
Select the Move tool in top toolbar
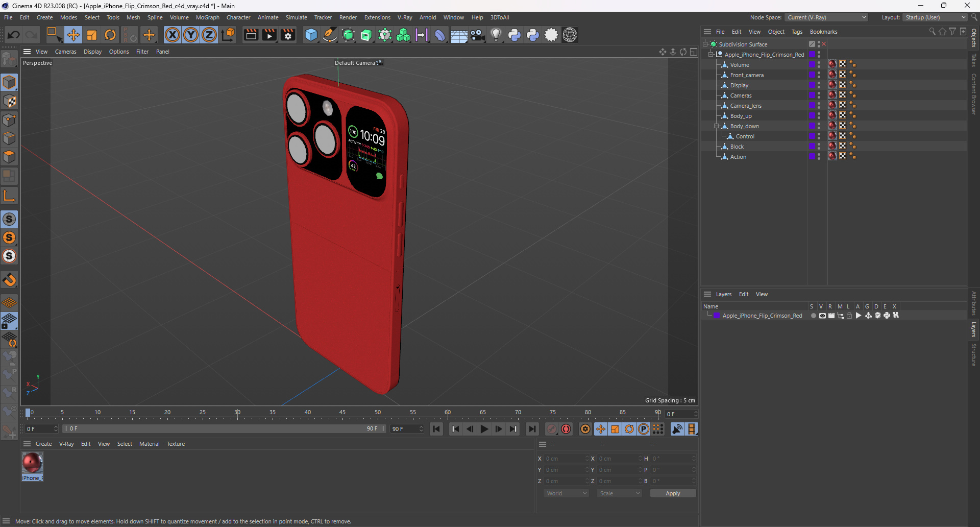click(x=73, y=35)
